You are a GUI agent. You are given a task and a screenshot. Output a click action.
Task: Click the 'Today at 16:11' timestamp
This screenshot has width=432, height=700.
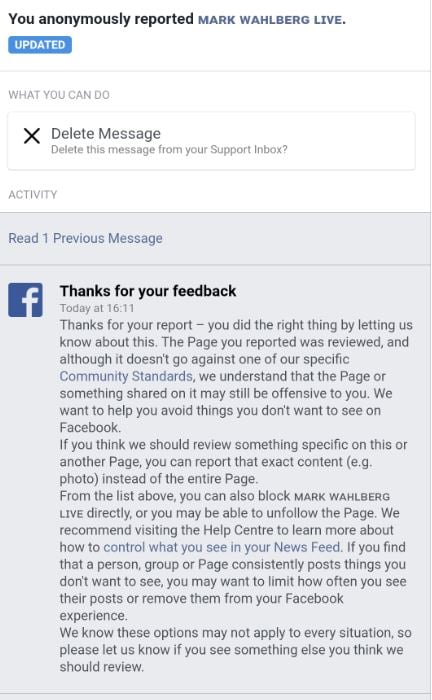[x=97, y=308]
